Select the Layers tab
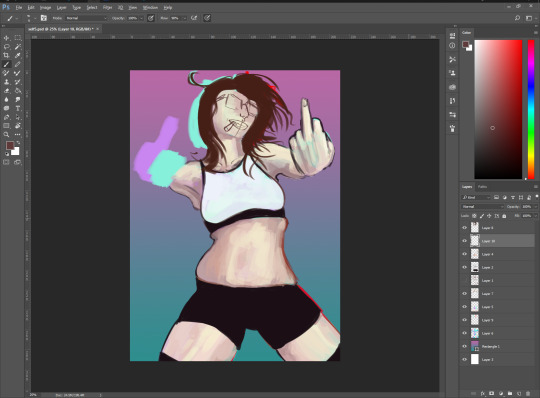Screen dimensions: 540x398 coord(467,187)
